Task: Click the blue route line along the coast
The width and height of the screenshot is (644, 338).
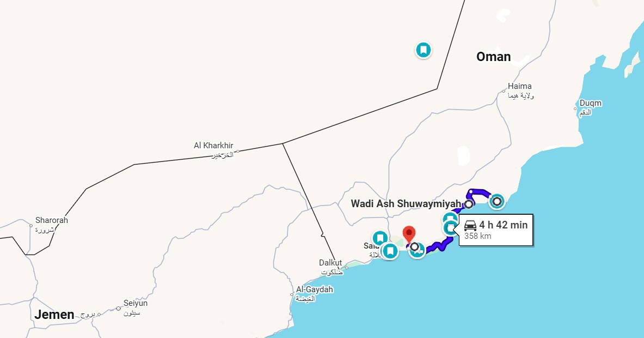Action: (437, 246)
